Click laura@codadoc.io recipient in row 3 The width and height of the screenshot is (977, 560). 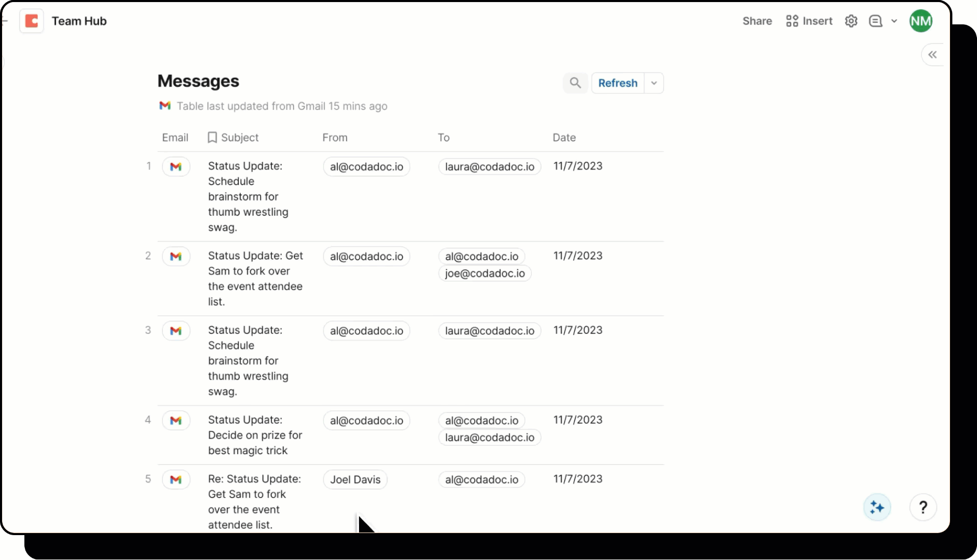tap(489, 331)
